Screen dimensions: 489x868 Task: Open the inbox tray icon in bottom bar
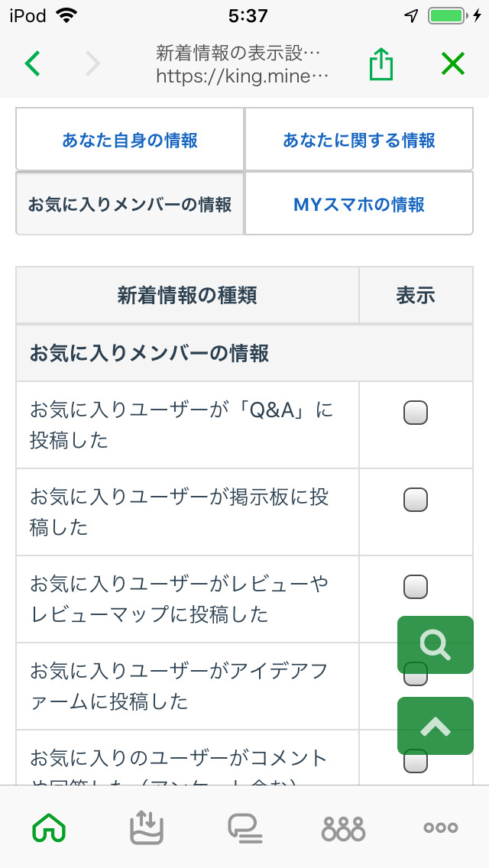point(147,828)
